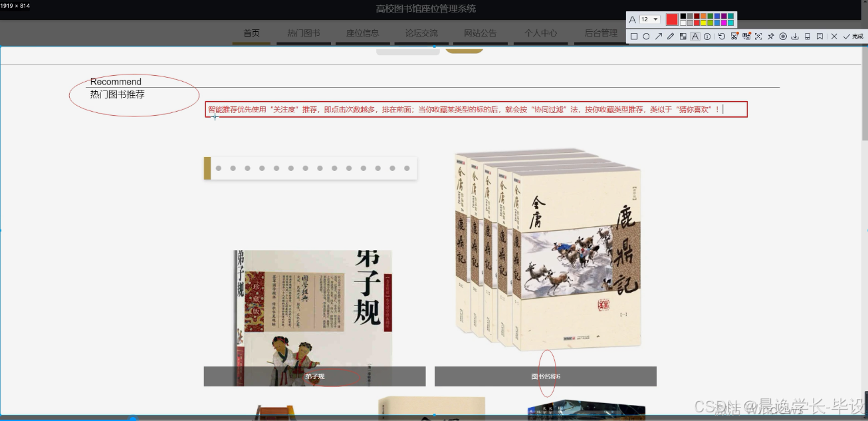Open the 热门图书 nav tab
Screen dimensions: 868x421
(x=304, y=33)
